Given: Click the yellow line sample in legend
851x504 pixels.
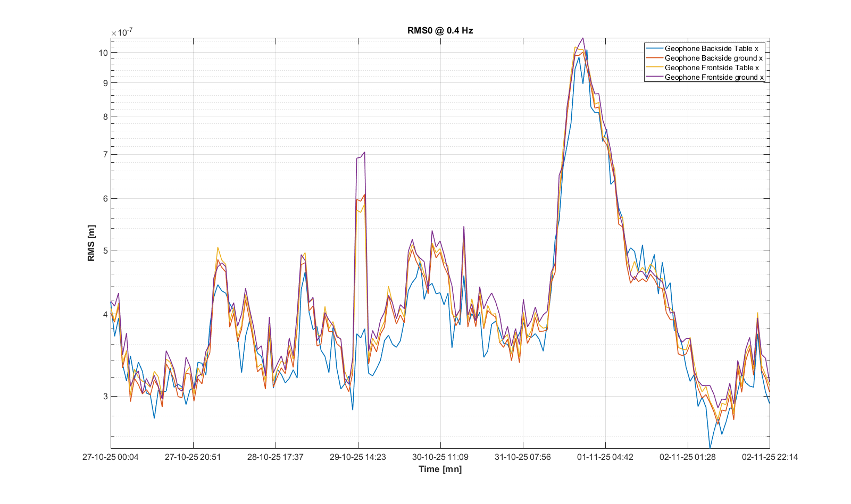Looking at the screenshot, I should (654, 68).
